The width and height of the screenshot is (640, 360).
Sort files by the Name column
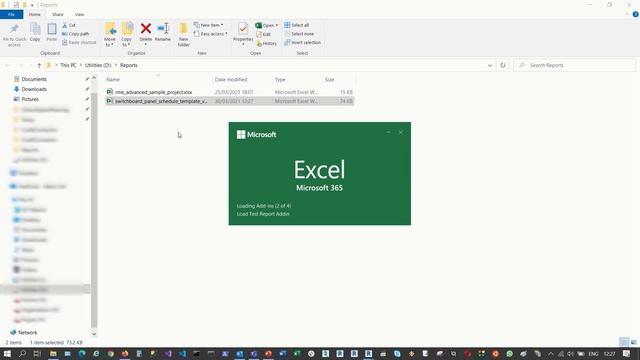click(158, 80)
